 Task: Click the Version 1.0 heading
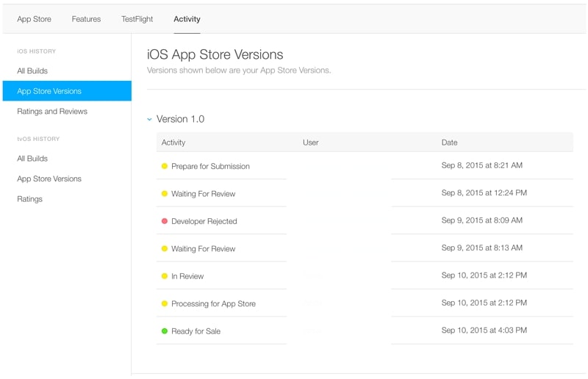pos(180,119)
